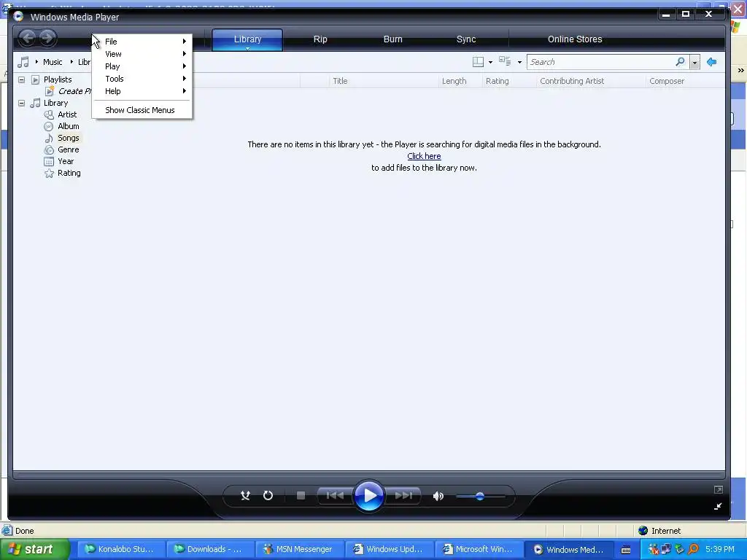747x560 pixels.
Task: Select Year in the library tree
Action: [66, 161]
